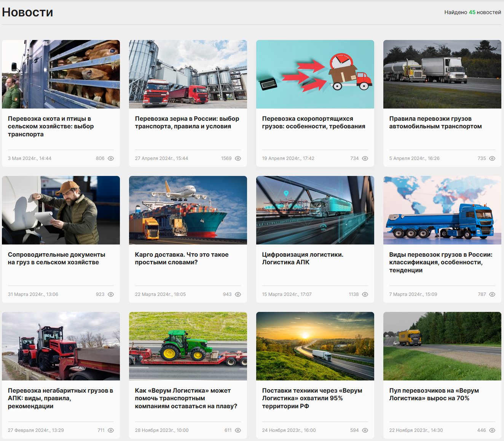Click the eye views icon beside 1569
Viewport: 504px width, 441px height.
238,158
